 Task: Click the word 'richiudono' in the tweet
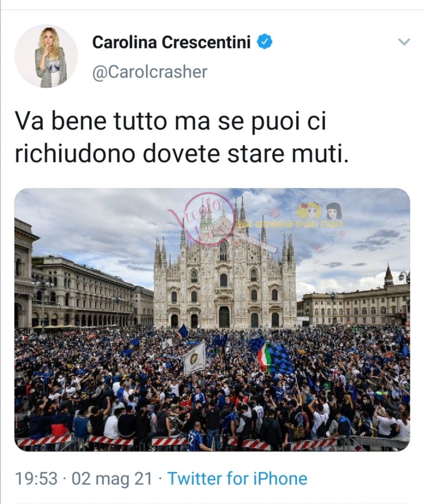[76, 154]
